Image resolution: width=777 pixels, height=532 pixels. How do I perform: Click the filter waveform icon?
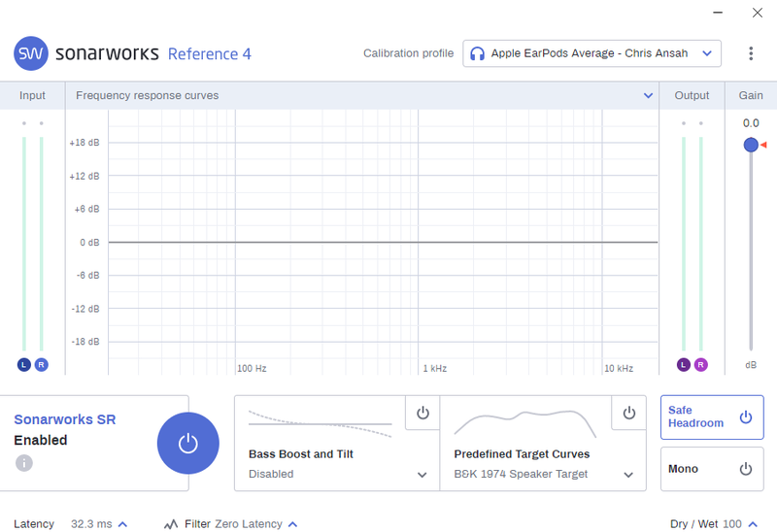171,524
